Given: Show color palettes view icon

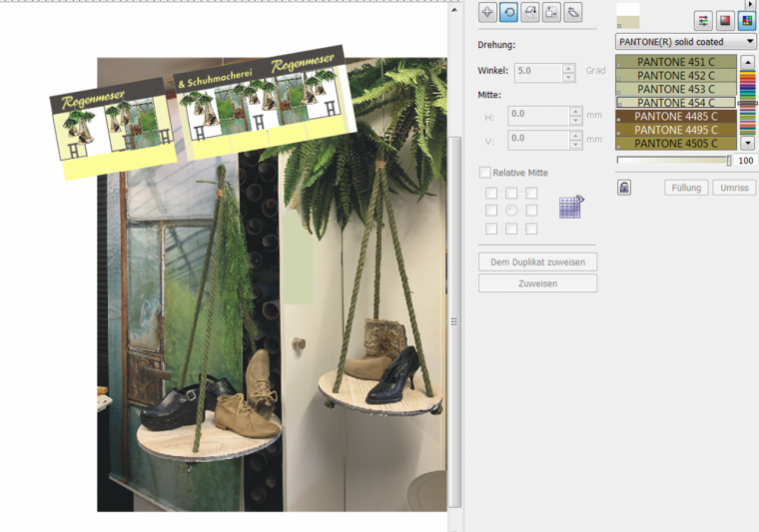Looking at the screenshot, I should [x=746, y=20].
